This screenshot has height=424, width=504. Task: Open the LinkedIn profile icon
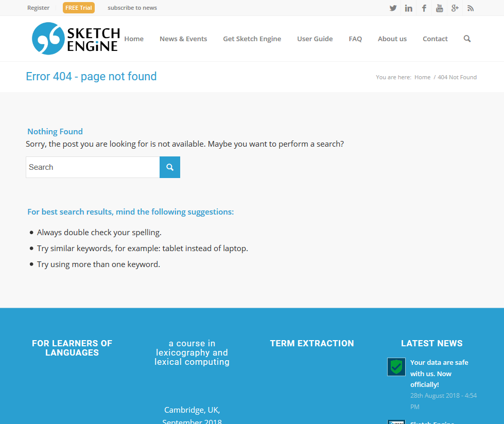point(408,8)
